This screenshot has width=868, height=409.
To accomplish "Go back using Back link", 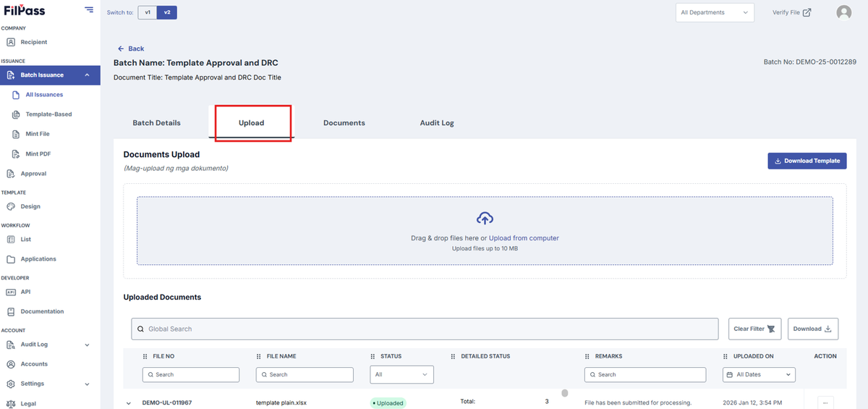I will pos(131,49).
